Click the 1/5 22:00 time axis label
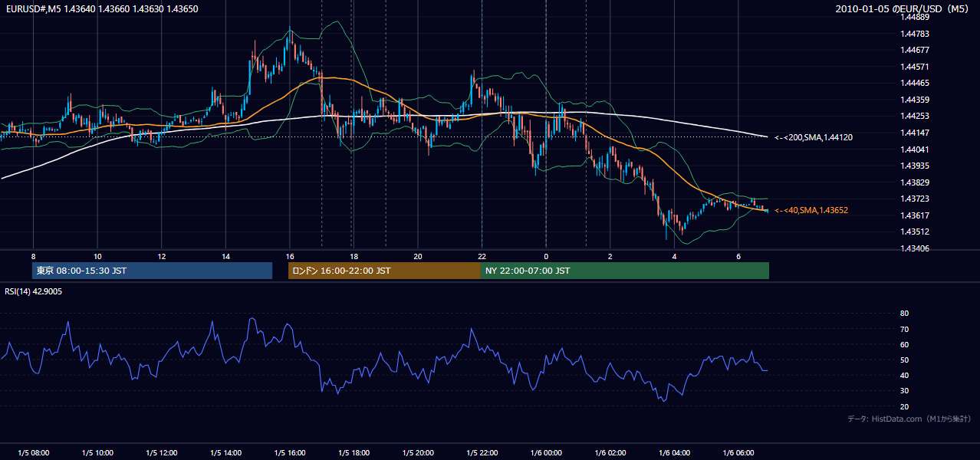Viewport: 980px width, 460px height. [482, 453]
